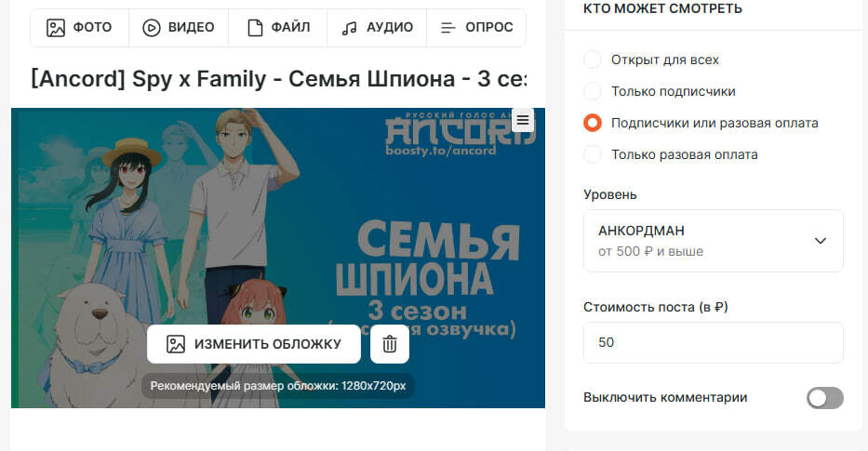The image size is (868, 451).
Task: Click the Стоимость поста price field
Action: 713,342
